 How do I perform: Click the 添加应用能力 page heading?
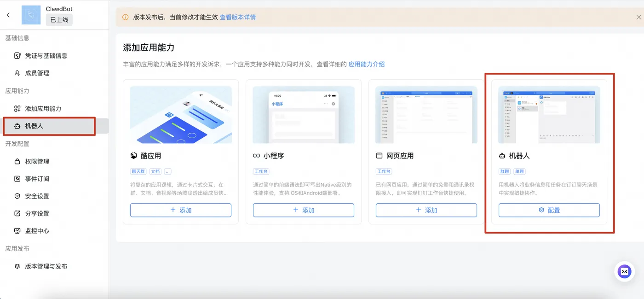pyautogui.click(x=149, y=48)
